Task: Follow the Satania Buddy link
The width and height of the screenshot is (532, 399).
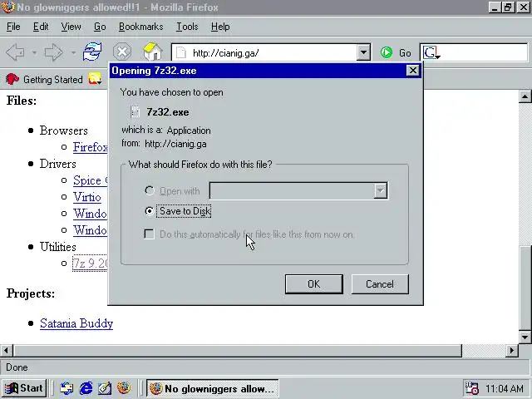Action: 76,323
